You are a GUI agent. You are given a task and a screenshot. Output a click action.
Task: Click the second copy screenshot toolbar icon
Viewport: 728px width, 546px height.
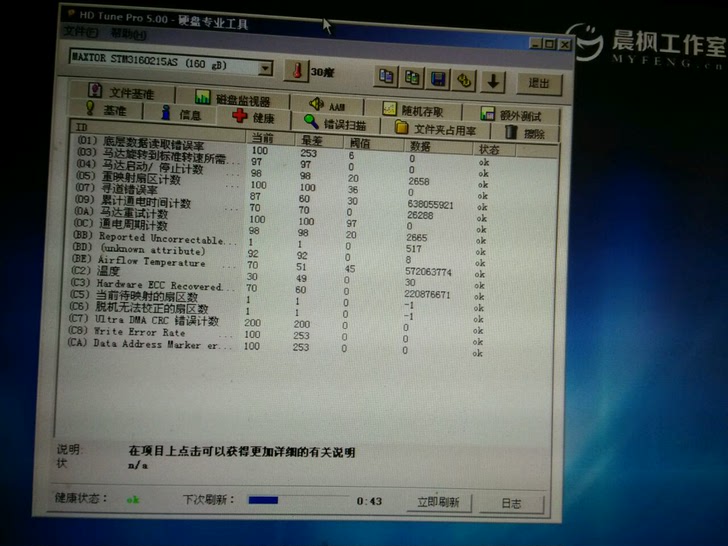pos(411,78)
